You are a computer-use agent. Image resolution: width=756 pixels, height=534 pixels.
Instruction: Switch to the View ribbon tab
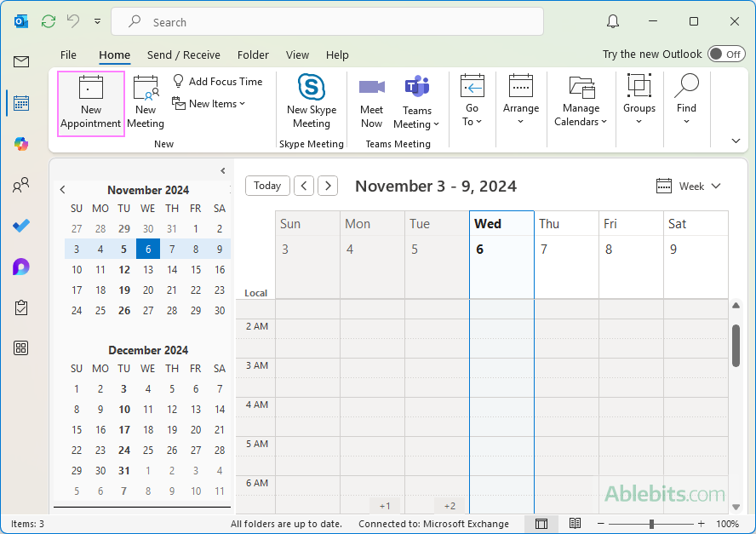297,55
